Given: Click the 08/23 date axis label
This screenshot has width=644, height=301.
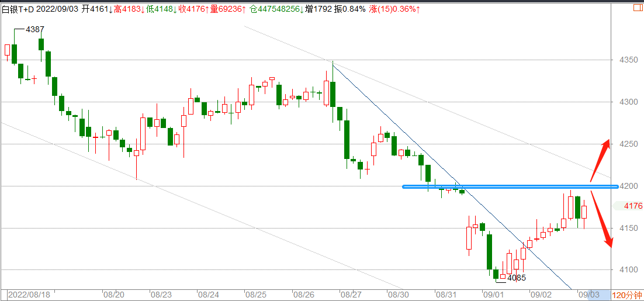Looking at the screenshot, I should (x=161, y=295).
